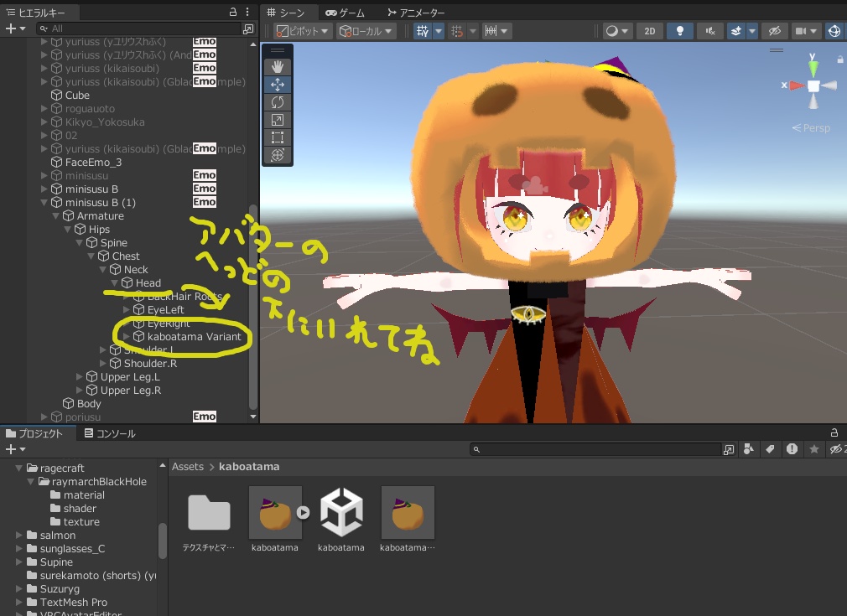Image resolution: width=847 pixels, height=616 pixels.
Task: Mute scene audio toggle
Action: tap(709, 31)
